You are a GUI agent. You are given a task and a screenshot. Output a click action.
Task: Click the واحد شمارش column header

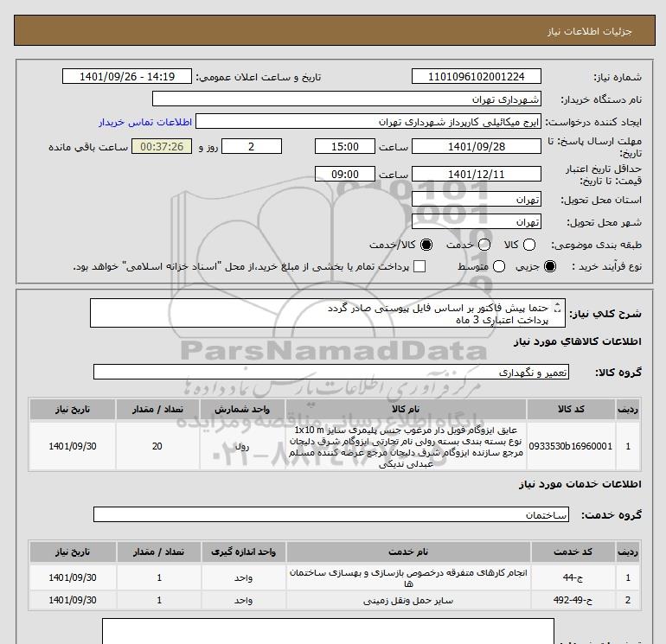[x=242, y=409]
